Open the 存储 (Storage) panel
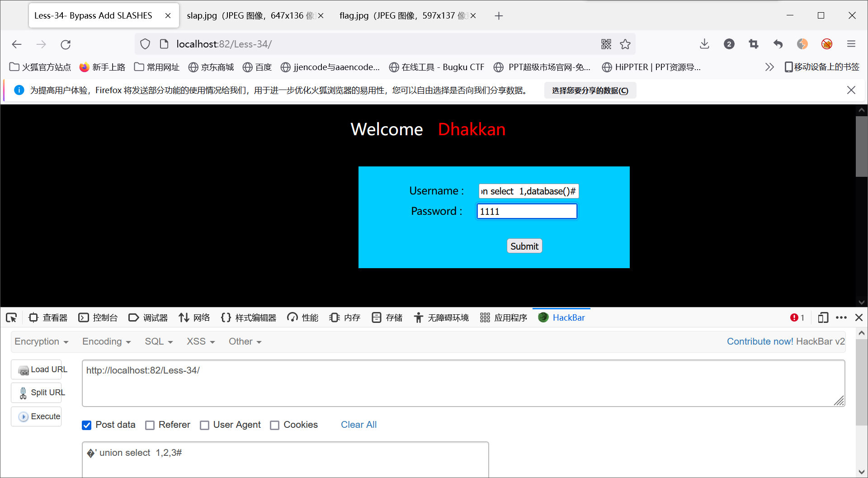Image resolution: width=868 pixels, height=478 pixels. pyautogui.click(x=387, y=317)
